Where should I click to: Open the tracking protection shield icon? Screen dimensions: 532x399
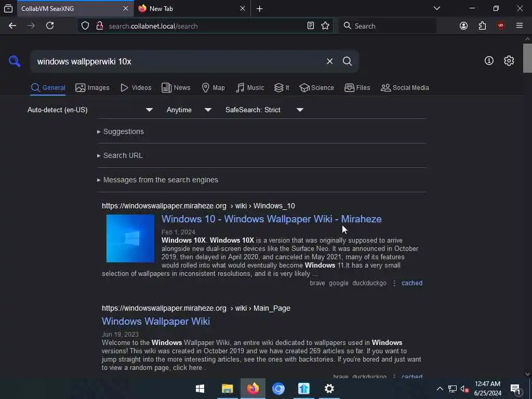coord(85,26)
